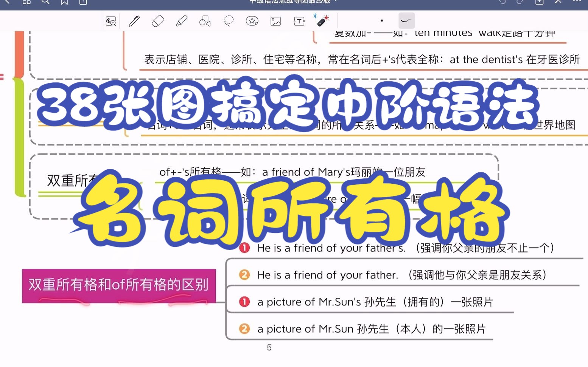Select the Lasso selection tool
588x367 pixels.
coord(229,21)
